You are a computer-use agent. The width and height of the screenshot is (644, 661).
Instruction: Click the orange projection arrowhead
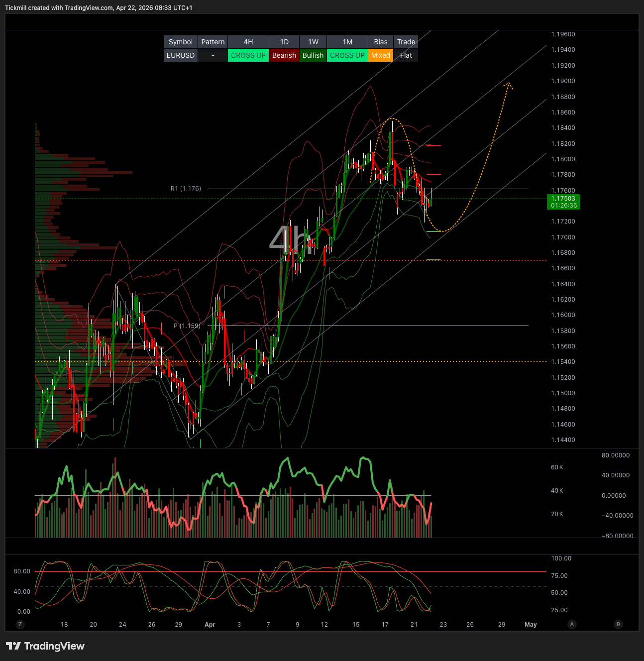coord(508,85)
